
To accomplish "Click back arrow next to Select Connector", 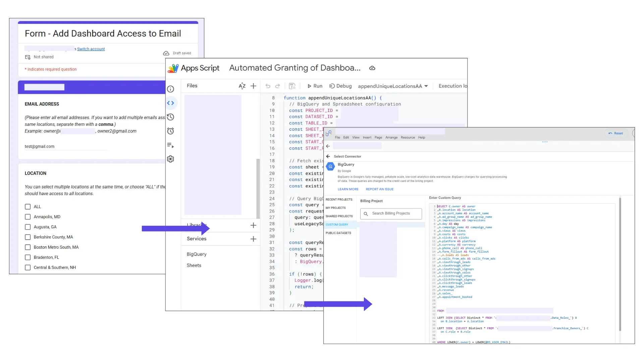I will click(328, 157).
